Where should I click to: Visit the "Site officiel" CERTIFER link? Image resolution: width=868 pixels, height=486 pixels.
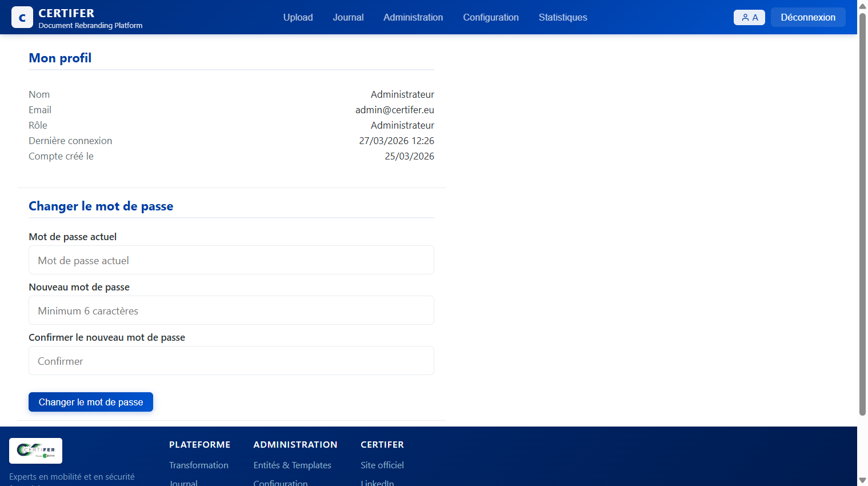coord(382,465)
